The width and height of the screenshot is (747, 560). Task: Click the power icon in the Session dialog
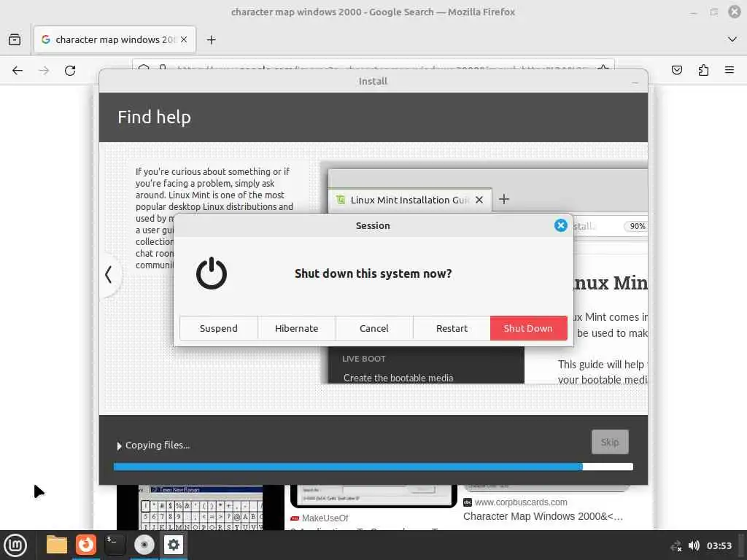click(x=212, y=273)
